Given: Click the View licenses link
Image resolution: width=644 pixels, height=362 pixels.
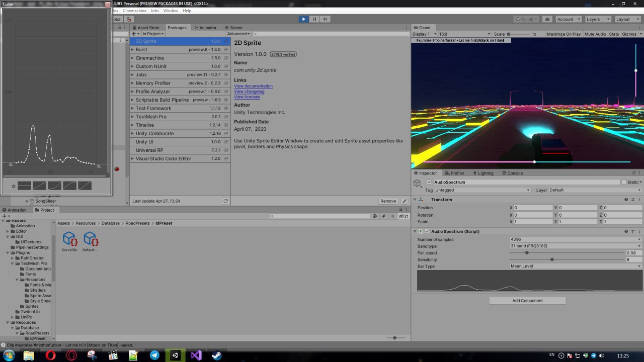Looking at the screenshot, I should (247, 97).
